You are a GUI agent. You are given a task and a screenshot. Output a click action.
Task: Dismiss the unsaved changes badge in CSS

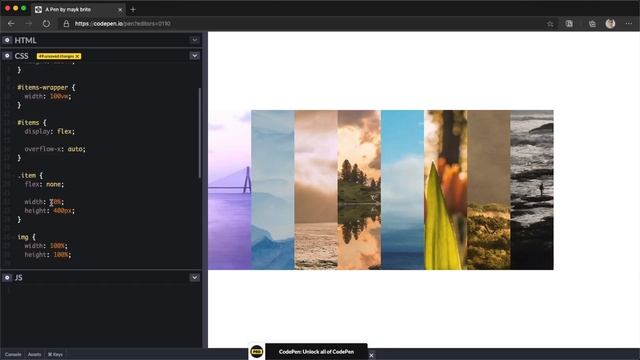pos(77,56)
